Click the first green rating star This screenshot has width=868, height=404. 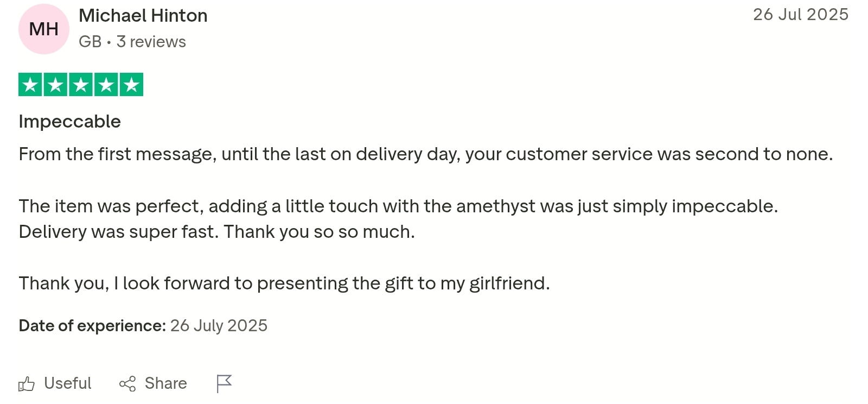click(x=30, y=85)
